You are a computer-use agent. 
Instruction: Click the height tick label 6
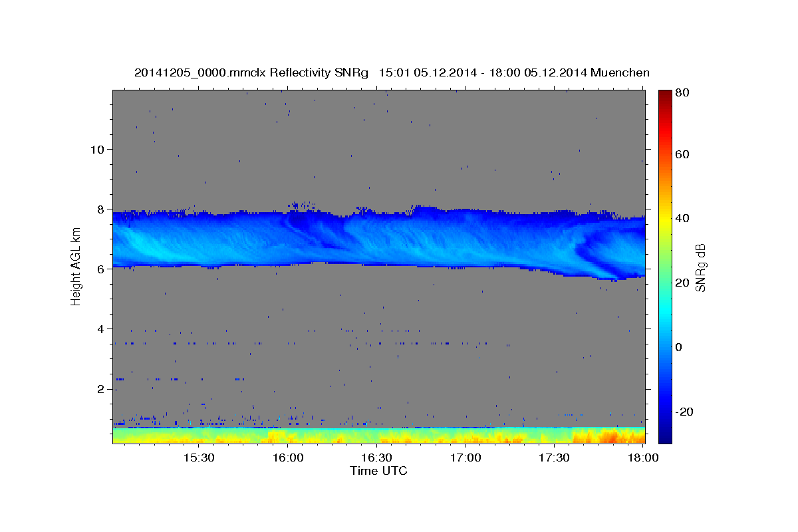click(x=102, y=269)
